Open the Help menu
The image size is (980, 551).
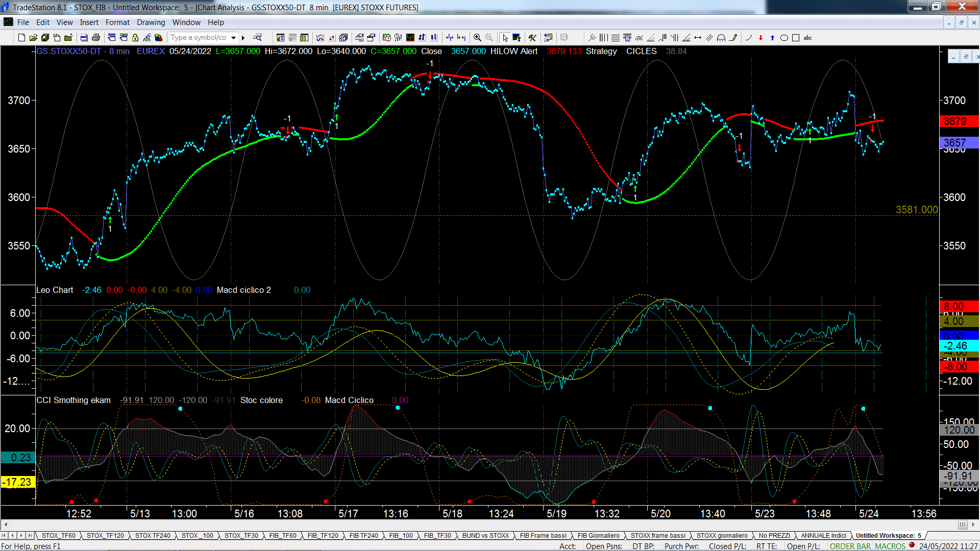point(216,22)
